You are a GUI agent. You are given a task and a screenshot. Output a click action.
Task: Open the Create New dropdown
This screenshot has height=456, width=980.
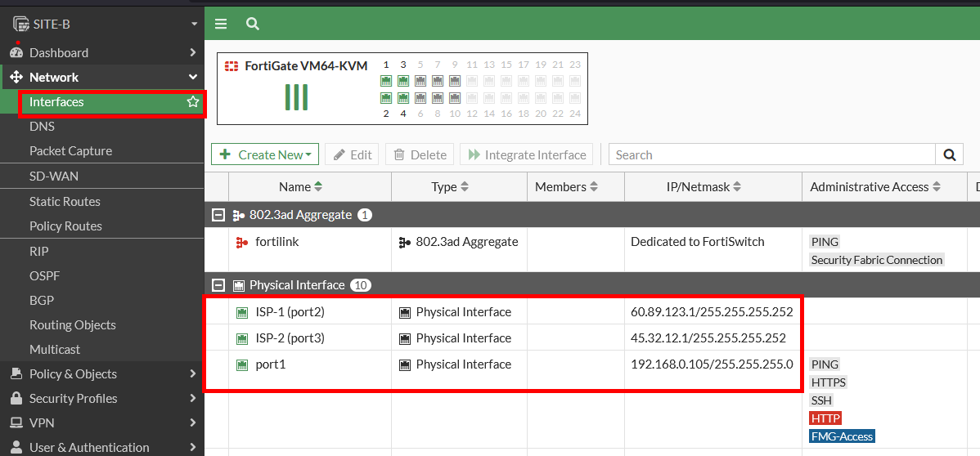(x=265, y=154)
